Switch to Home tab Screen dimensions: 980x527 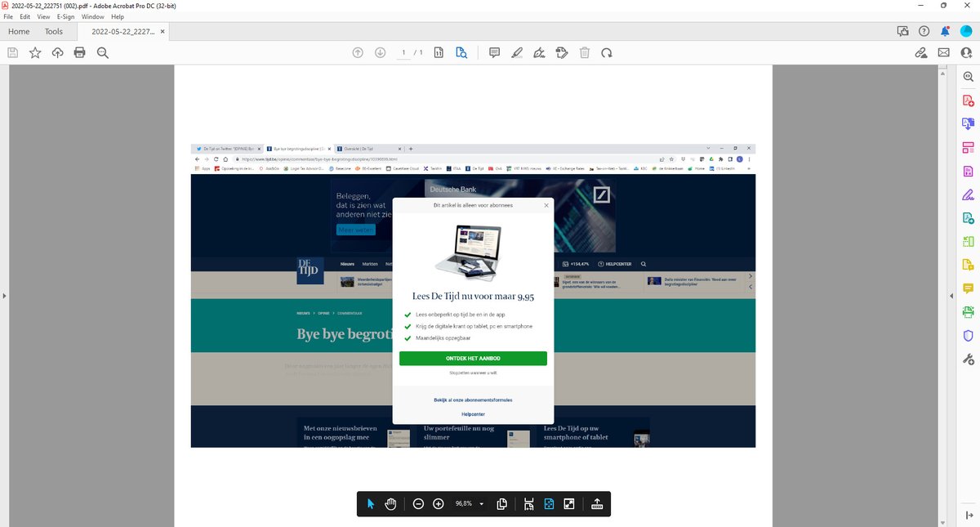(x=19, y=32)
